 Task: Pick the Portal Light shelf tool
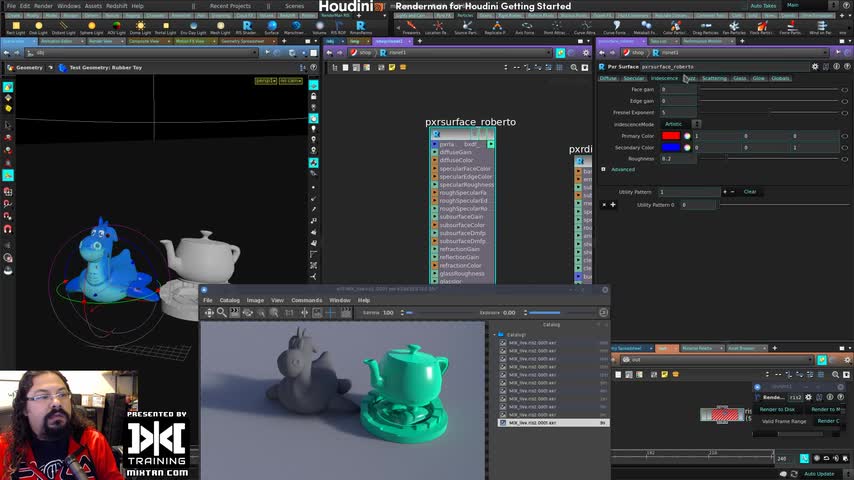point(166,28)
